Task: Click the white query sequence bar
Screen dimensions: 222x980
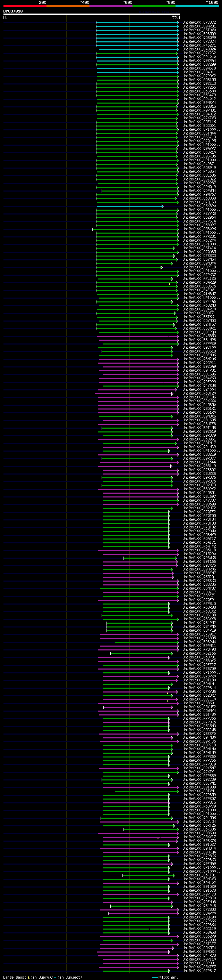Action: [x=92, y=14]
